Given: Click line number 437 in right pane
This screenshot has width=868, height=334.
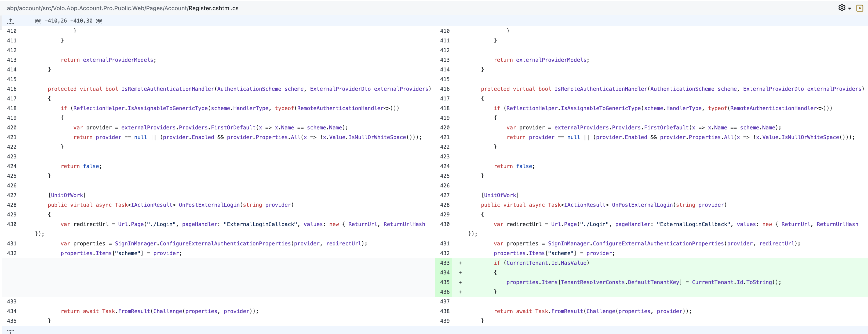Looking at the screenshot, I should pos(445,302).
